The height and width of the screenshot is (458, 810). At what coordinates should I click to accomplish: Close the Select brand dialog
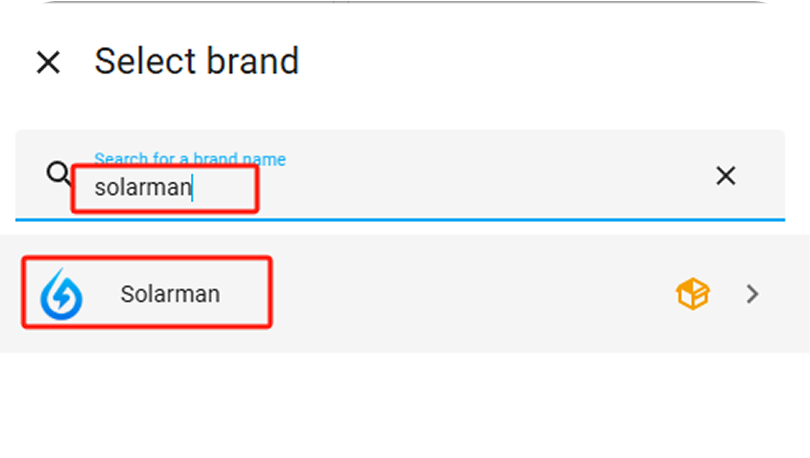pyautogui.click(x=48, y=62)
